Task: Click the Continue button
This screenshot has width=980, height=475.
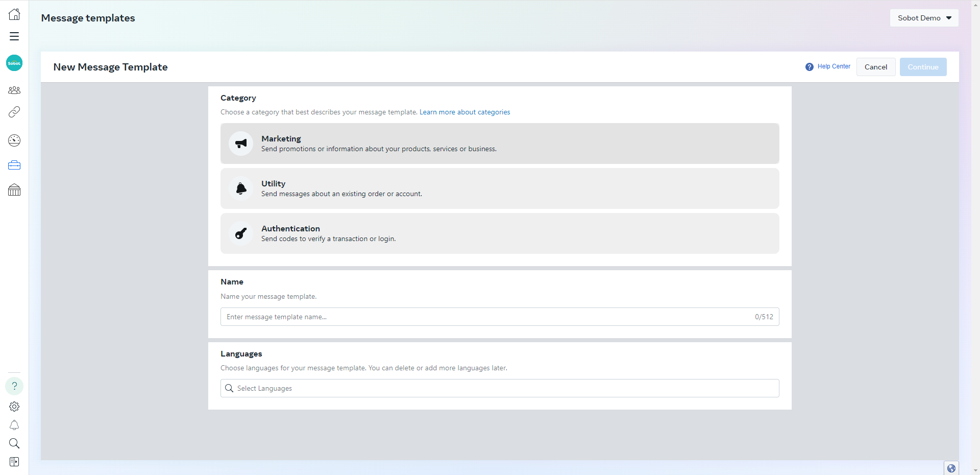Action: (923, 67)
